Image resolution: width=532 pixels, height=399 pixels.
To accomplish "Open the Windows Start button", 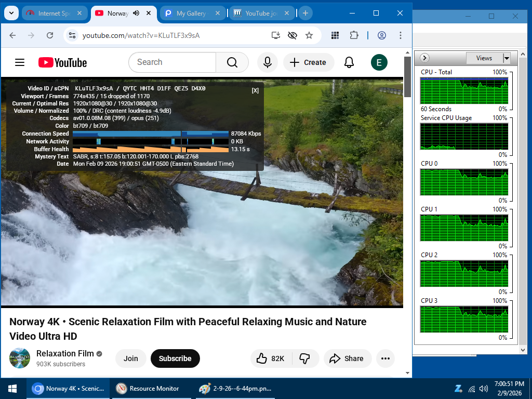I will point(12,389).
